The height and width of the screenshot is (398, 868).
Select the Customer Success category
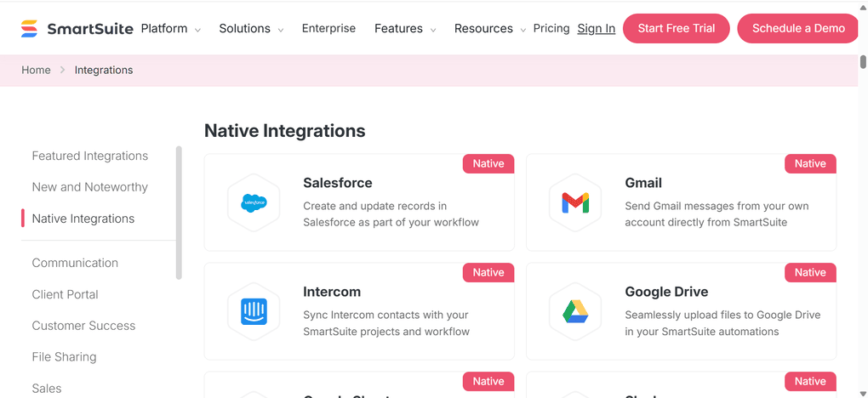coord(83,326)
